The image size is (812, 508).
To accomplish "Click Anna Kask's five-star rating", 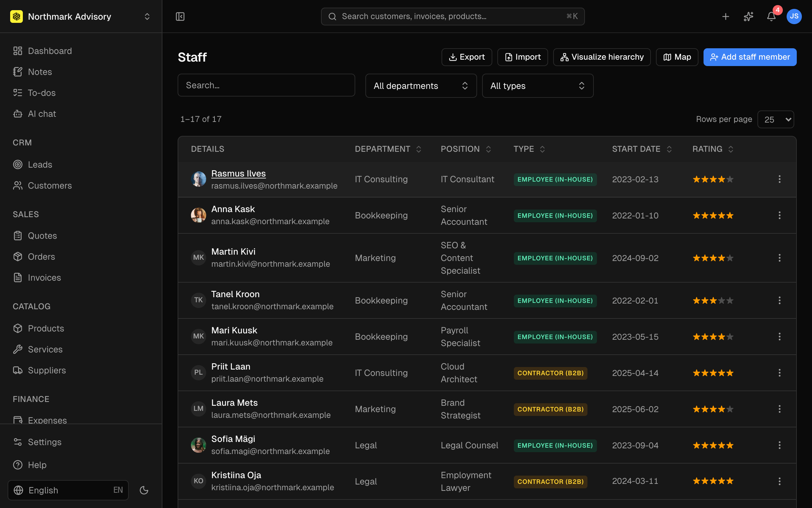I will (x=713, y=216).
